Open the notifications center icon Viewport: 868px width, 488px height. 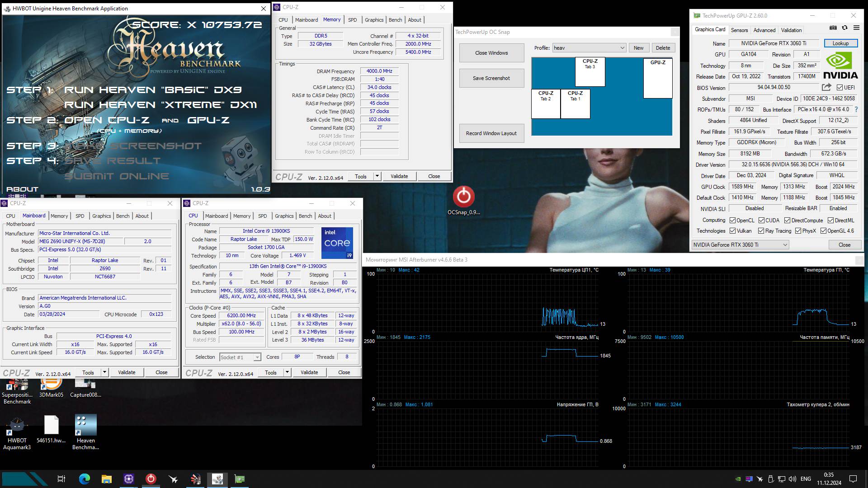click(853, 479)
